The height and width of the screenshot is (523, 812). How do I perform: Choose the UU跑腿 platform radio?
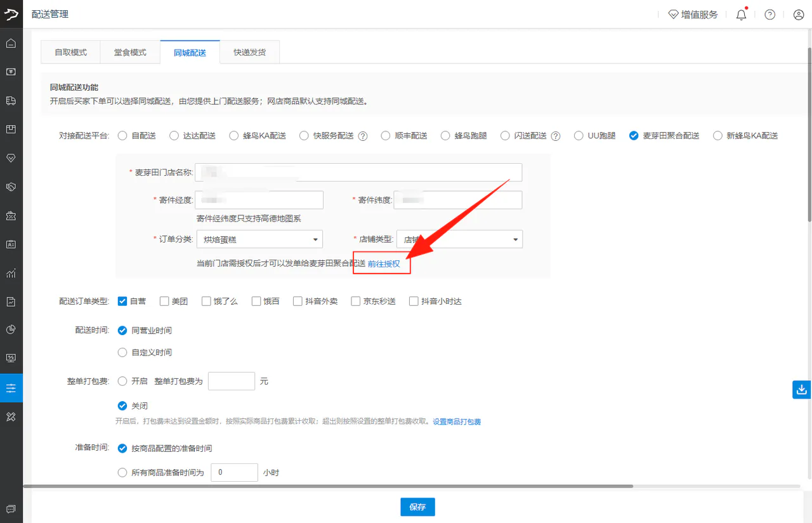tap(579, 136)
